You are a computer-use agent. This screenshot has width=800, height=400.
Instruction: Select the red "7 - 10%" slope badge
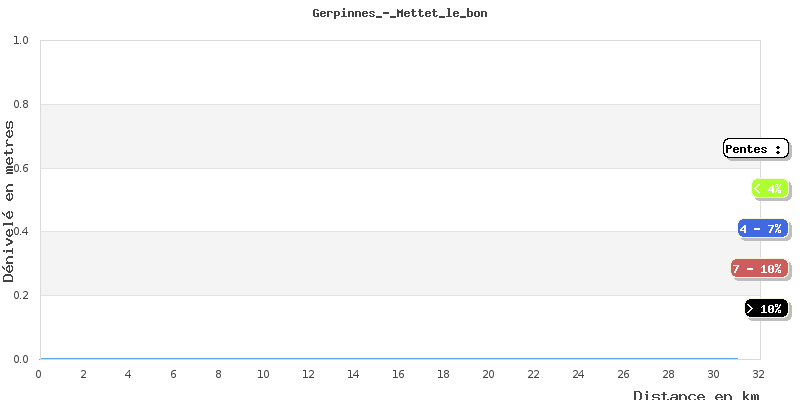point(758,268)
